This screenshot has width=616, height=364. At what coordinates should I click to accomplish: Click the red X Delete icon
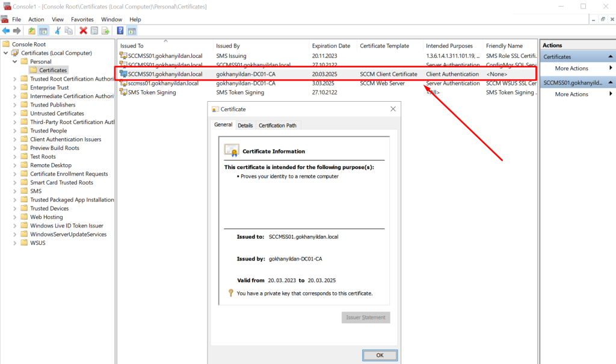tap(83, 31)
